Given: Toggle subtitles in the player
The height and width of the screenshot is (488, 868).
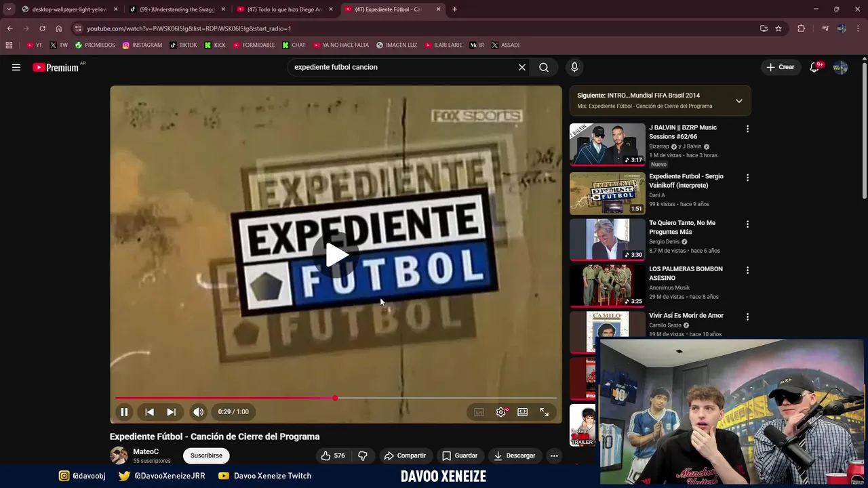Looking at the screenshot, I should tap(479, 411).
